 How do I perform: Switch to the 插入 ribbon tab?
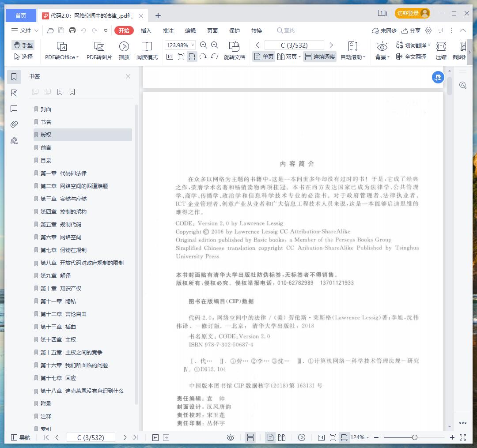coord(146,31)
